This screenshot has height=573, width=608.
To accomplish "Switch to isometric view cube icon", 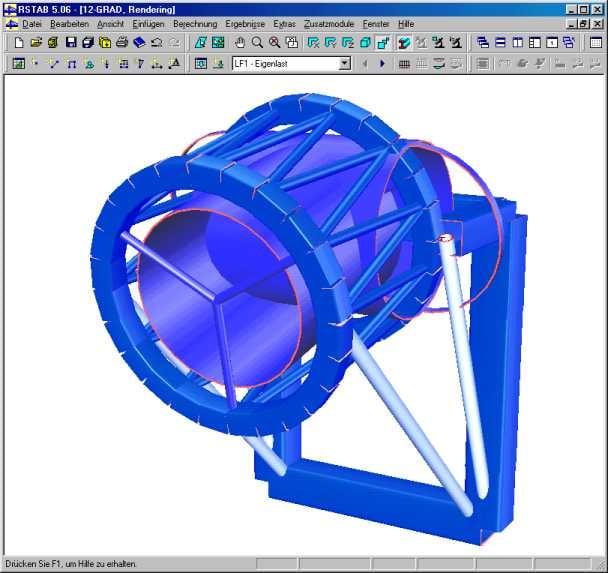I will pyautogui.click(x=365, y=42).
